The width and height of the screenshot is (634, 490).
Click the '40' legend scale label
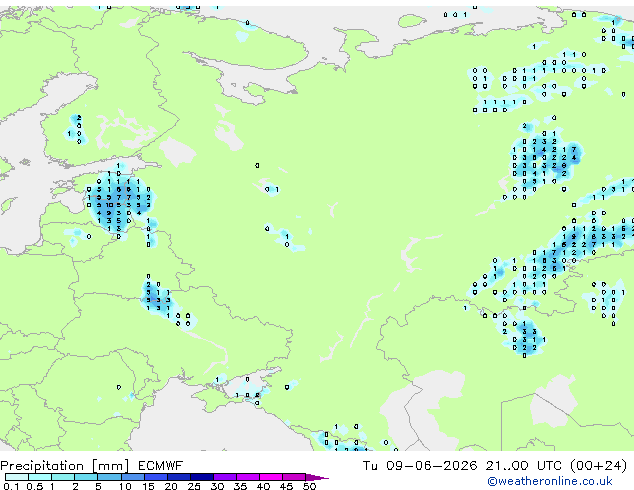[x=263, y=486]
